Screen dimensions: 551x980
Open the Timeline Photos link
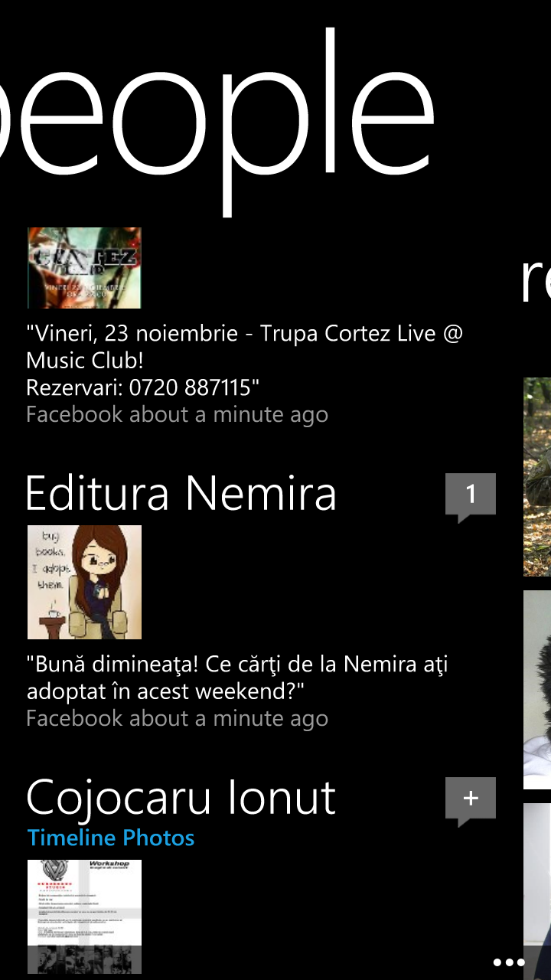[x=111, y=838]
